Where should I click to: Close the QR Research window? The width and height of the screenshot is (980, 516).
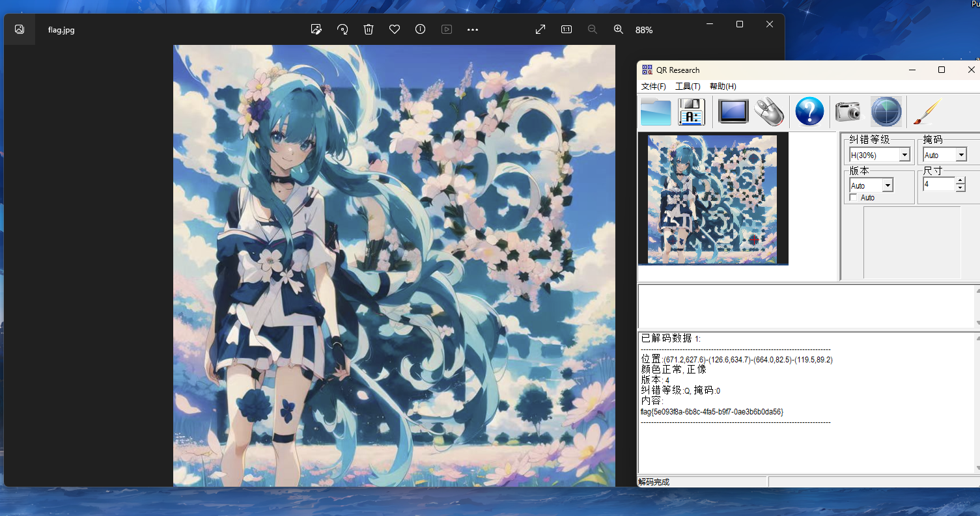972,70
